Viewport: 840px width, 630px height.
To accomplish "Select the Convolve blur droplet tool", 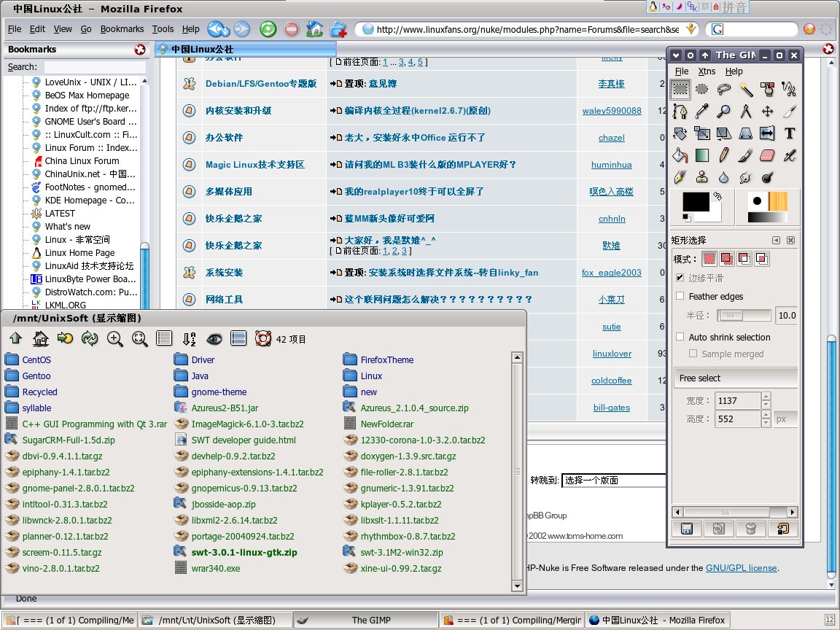I will [x=724, y=177].
